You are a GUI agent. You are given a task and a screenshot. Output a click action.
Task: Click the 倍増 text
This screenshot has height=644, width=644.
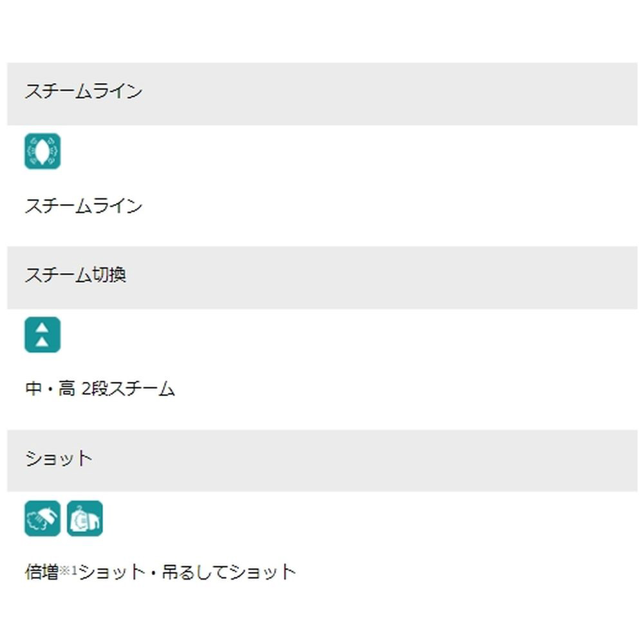pos(42,572)
